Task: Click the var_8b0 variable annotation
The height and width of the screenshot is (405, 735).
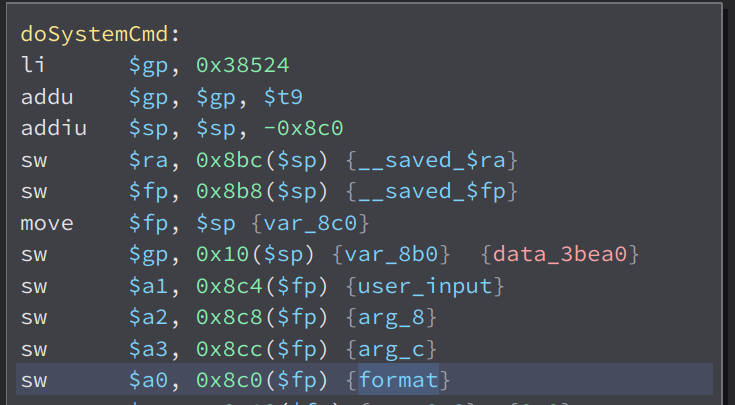Action: (391, 254)
